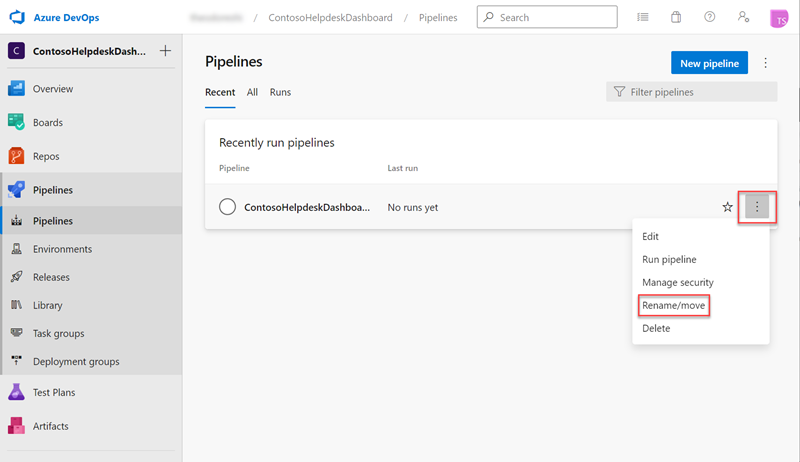Click the No runs yet text
Screen dimensions: 800x462
(413, 208)
